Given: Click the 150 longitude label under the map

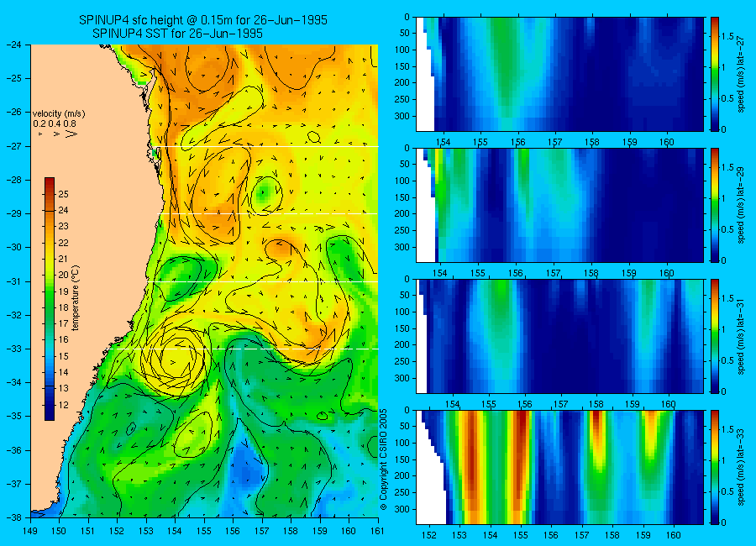Looking at the screenshot, I should [60, 531].
